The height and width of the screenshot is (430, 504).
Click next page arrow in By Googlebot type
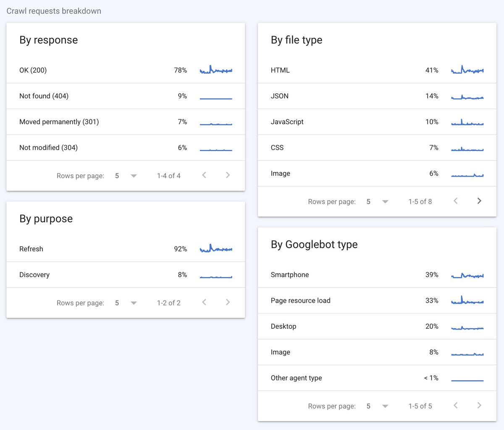pyautogui.click(x=479, y=405)
